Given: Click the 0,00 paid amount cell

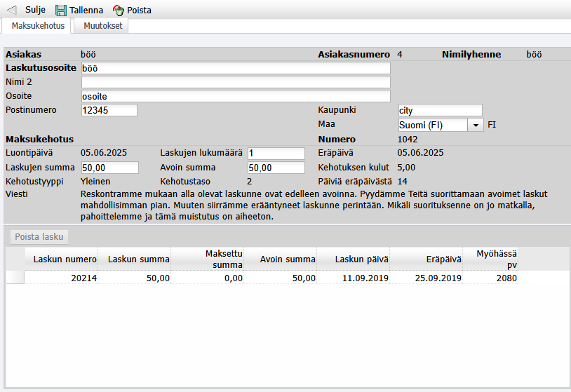Looking at the screenshot, I should pyautogui.click(x=208, y=278).
